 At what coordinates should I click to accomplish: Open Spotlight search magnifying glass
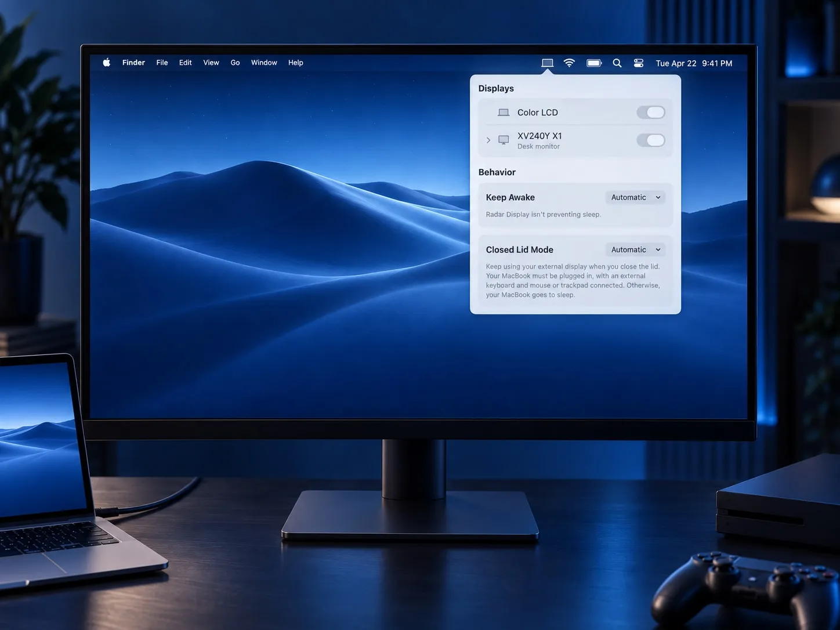point(617,63)
